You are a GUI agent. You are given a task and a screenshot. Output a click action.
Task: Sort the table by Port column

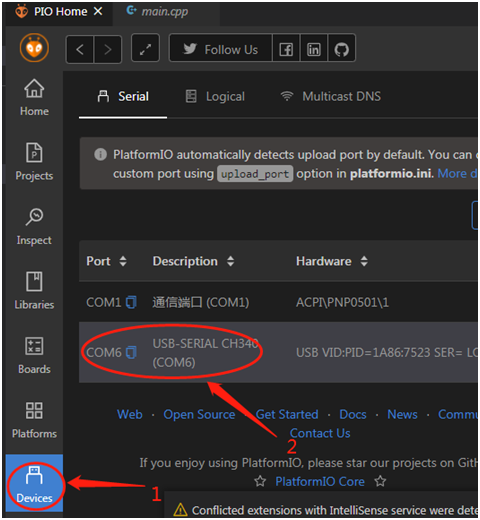(107, 261)
